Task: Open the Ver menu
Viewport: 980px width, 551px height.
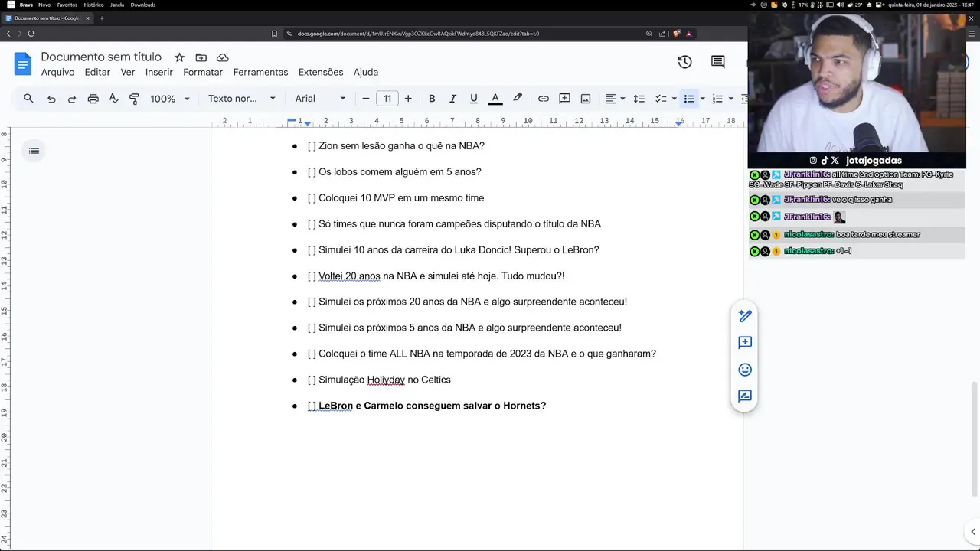Action: pyautogui.click(x=128, y=72)
